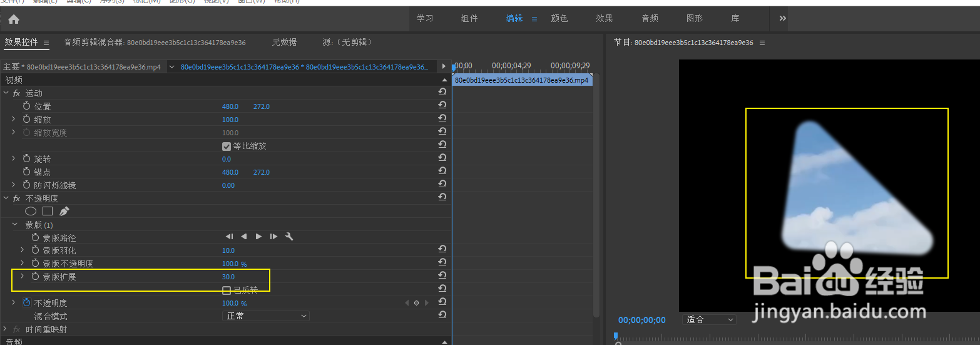The image size is (980, 345).
Task: Expand the 防闪烁滤镜 property
Action: [14, 185]
